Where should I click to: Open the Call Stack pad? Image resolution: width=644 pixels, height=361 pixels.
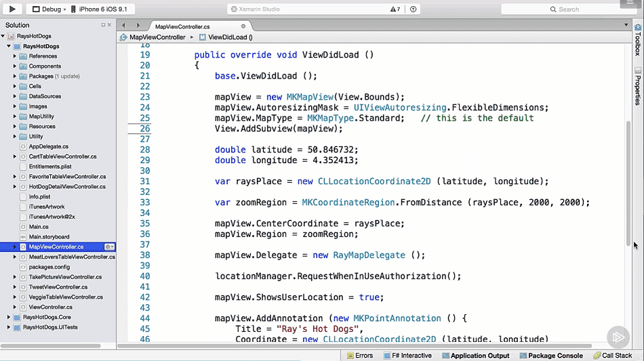(612, 356)
